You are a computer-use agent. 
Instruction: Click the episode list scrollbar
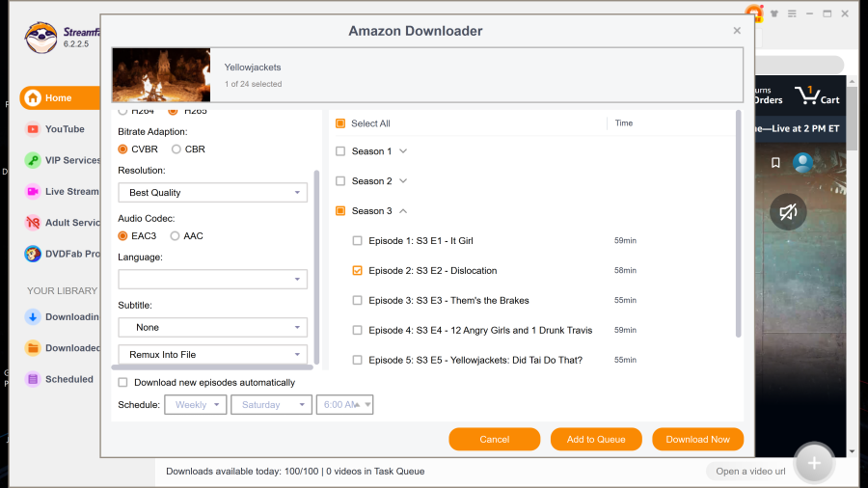pyautogui.click(x=738, y=224)
